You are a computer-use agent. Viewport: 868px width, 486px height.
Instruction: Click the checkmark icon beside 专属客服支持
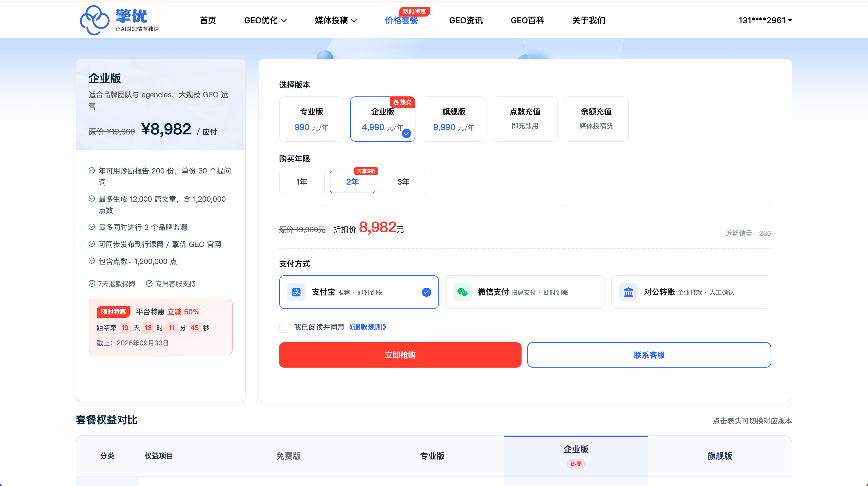pos(149,283)
